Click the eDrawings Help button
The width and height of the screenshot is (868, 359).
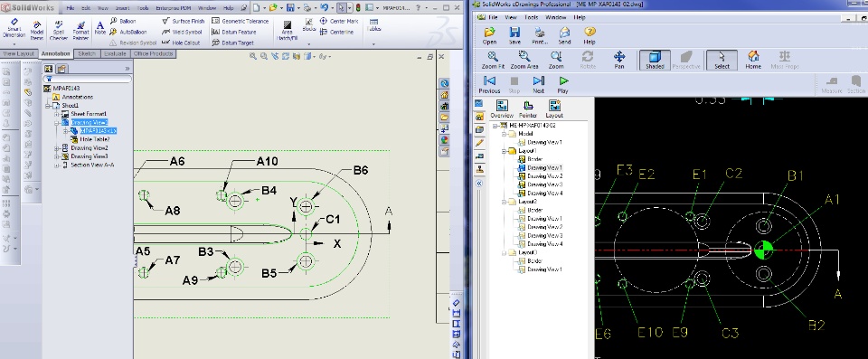tap(590, 36)
